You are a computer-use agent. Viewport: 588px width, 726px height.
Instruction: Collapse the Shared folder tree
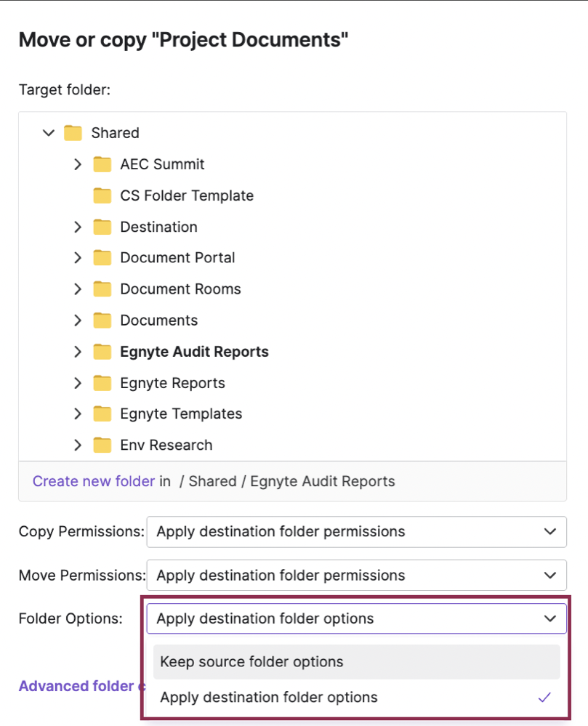pyautogui.click(x=49, y=133)
